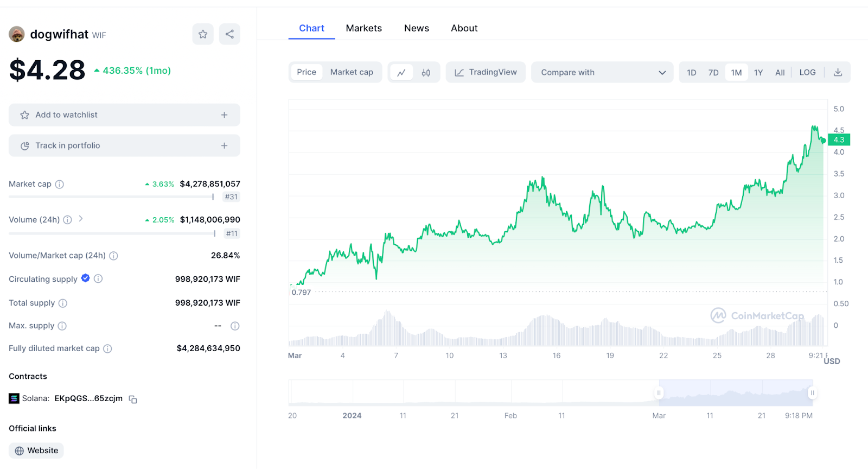Click the share icon beside dogwifhat
Image resolution: width=868 pixels, height=469 pixels.
(230, 34)
